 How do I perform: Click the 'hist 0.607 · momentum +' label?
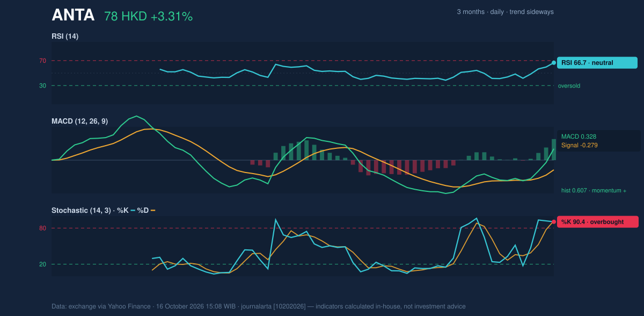[594, 190]
